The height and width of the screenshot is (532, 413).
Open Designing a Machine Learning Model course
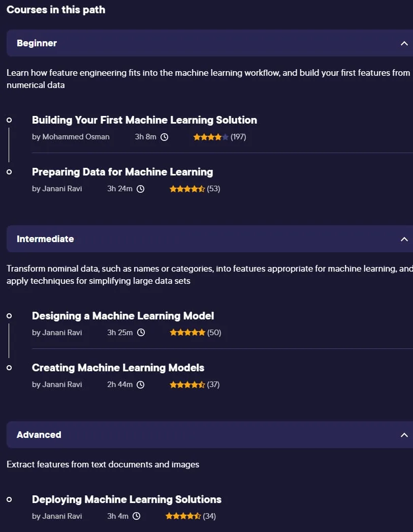(123, 316)
